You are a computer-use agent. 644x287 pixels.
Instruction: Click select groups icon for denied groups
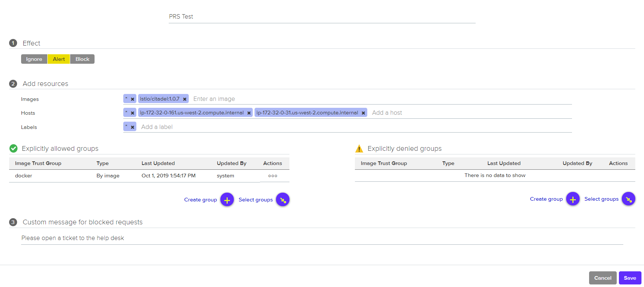point(628,199)
